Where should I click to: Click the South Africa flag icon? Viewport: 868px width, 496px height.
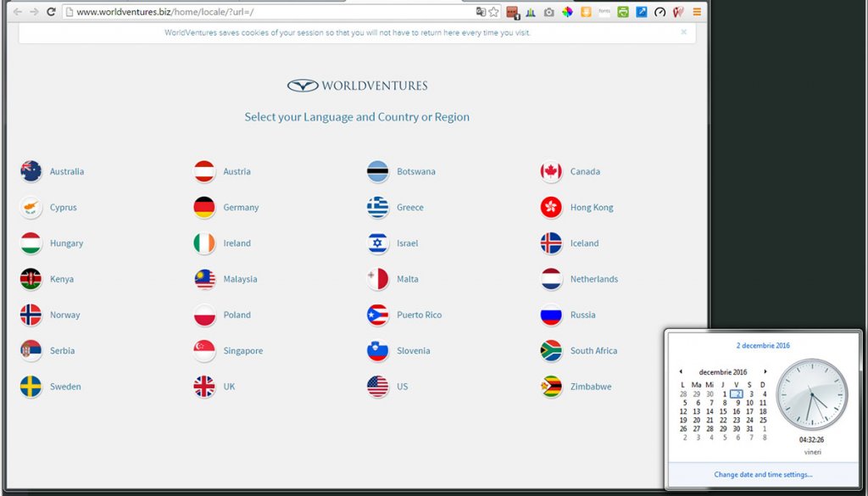(551, 351)
